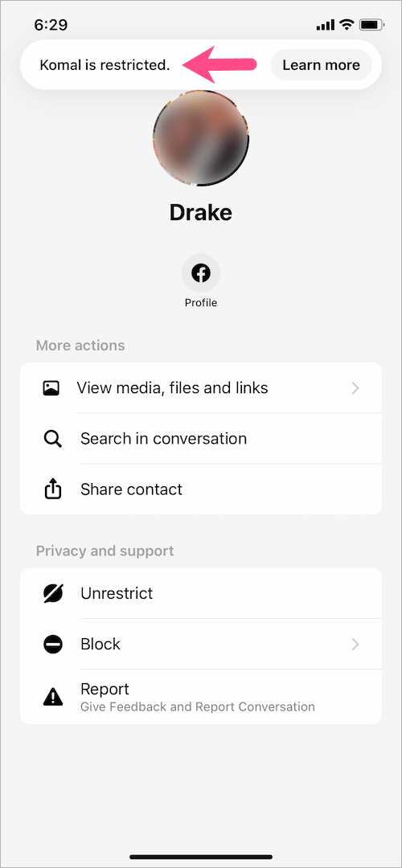Tap the Komal is restricted banner text
402x868 pixels.
tap(105, 65)
